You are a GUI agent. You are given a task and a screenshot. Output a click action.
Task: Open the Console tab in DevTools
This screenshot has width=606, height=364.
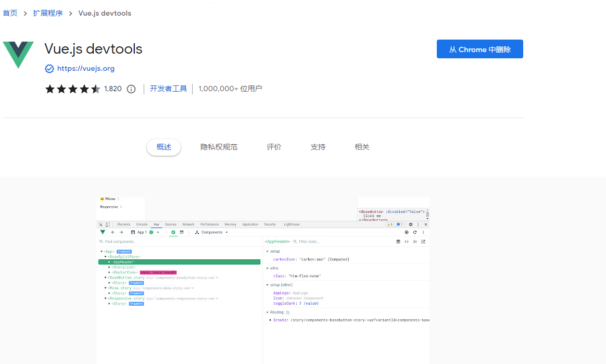pyautogui.click(x=142, y=224)
